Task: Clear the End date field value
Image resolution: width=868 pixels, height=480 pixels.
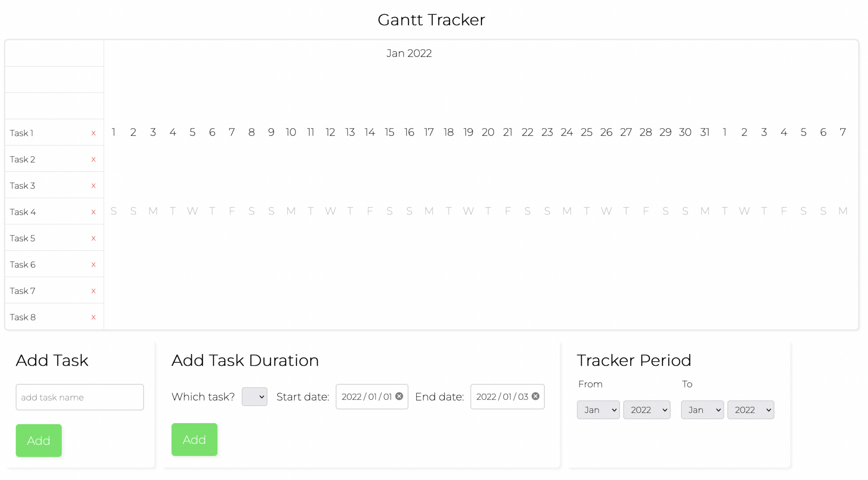Action: click(x=536, y=396)
